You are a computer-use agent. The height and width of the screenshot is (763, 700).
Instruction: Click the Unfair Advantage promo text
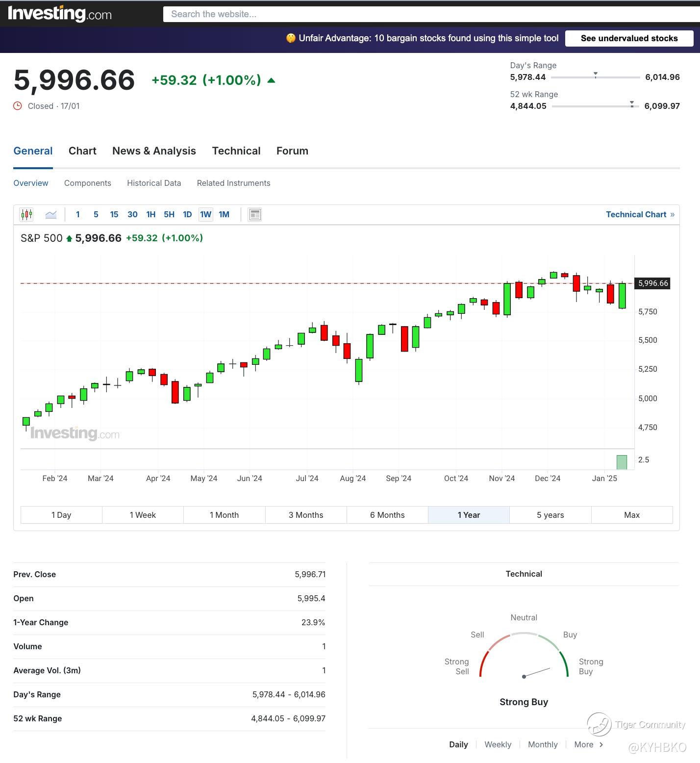428,38
